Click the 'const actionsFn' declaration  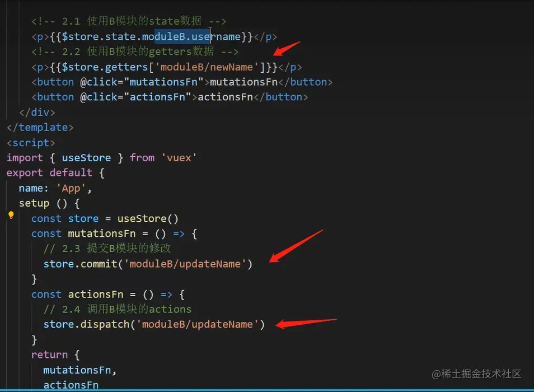pyautogui.click(x=108, y=294)
